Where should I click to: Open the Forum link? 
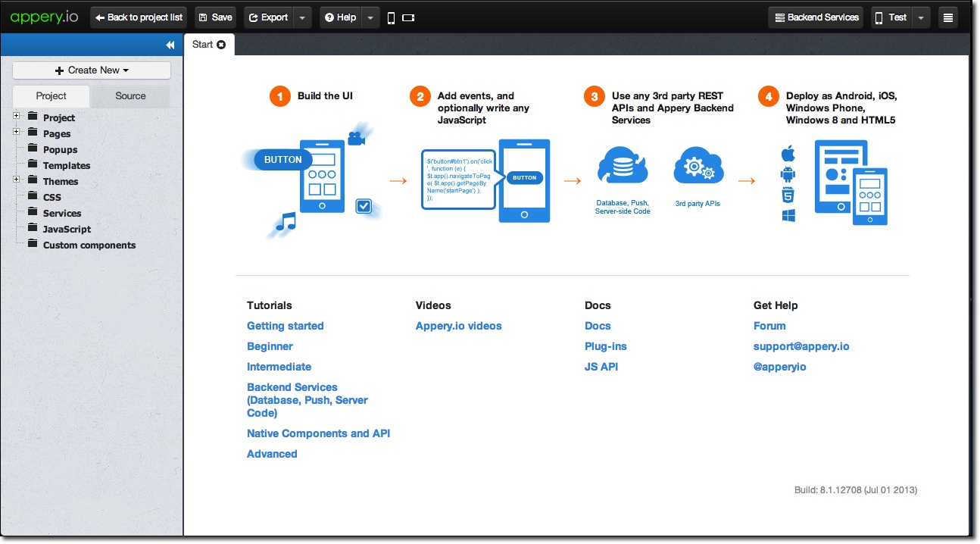769,326
